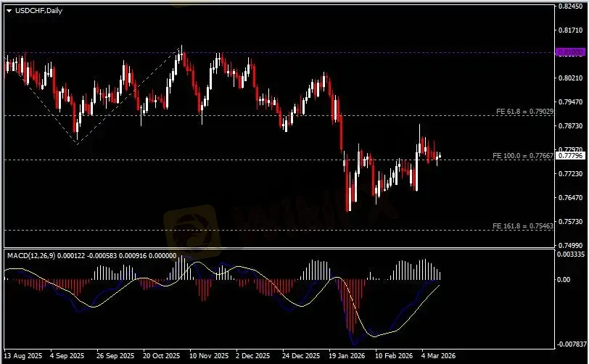Click the 4 Mar 2026 date marker
This screenshot has width=589, height=364.
pos(440,357)
